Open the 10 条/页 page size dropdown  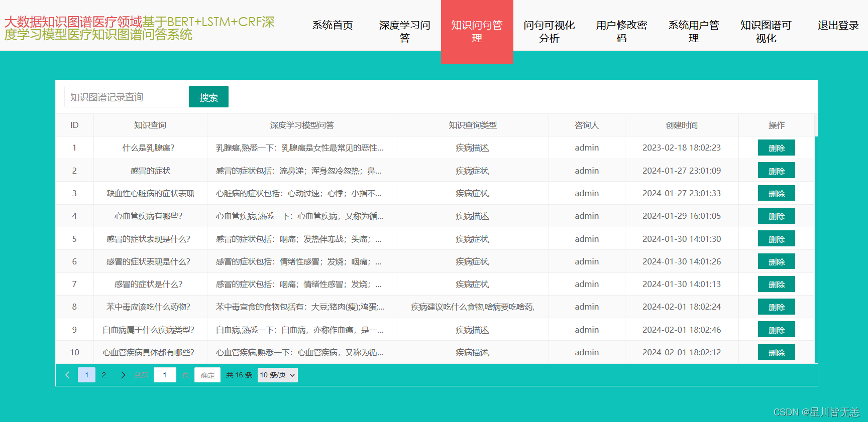coord(277,375)
